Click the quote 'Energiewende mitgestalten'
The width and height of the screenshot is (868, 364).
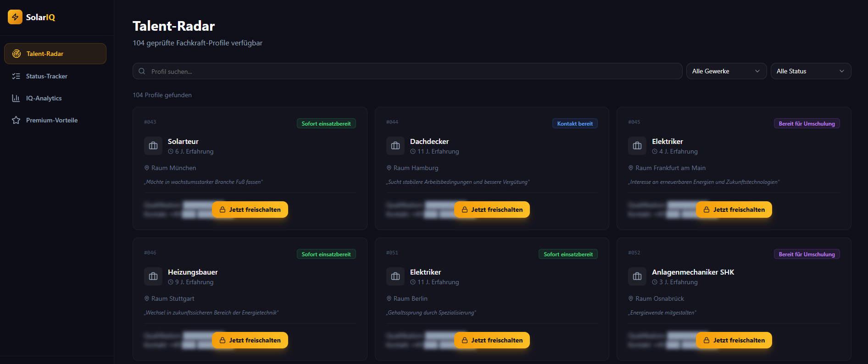[x=662, y=313]
